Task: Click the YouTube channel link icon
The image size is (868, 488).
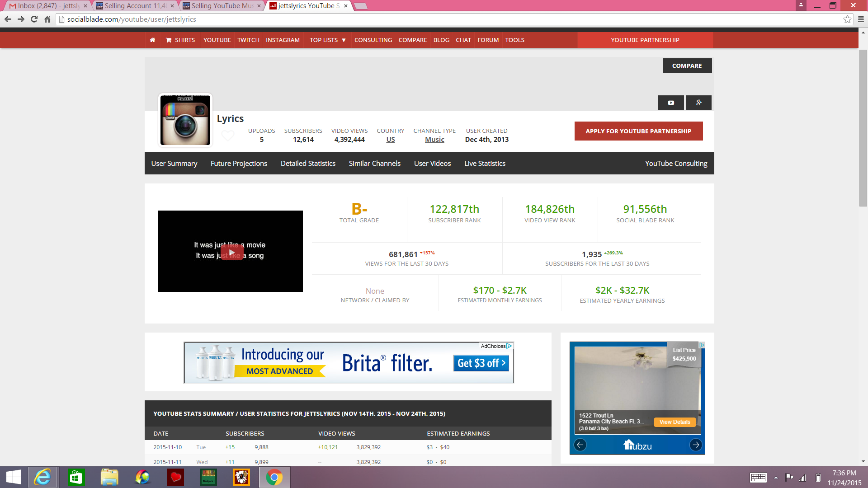Action: (x=671, y=103)
